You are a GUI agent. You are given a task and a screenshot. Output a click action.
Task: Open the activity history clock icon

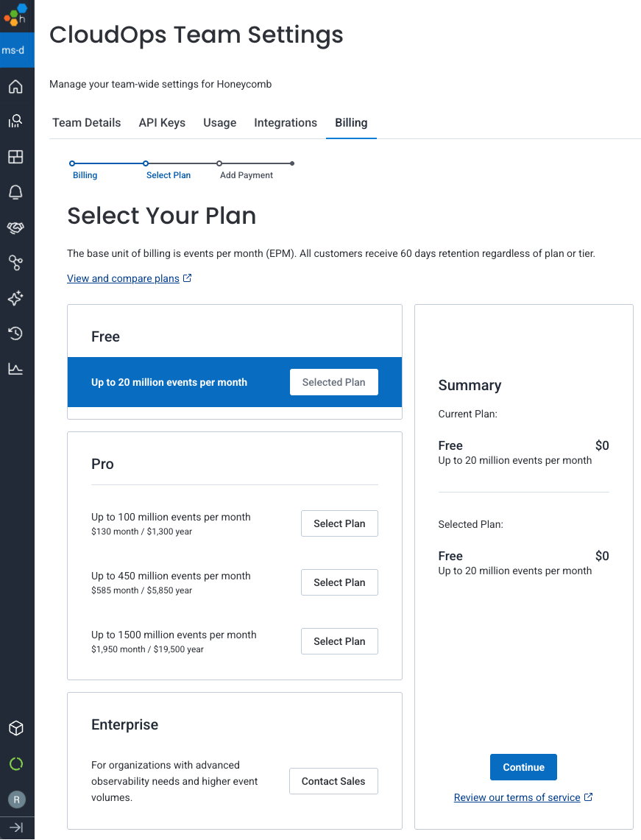pyautogui.click(x=16, y=333)
